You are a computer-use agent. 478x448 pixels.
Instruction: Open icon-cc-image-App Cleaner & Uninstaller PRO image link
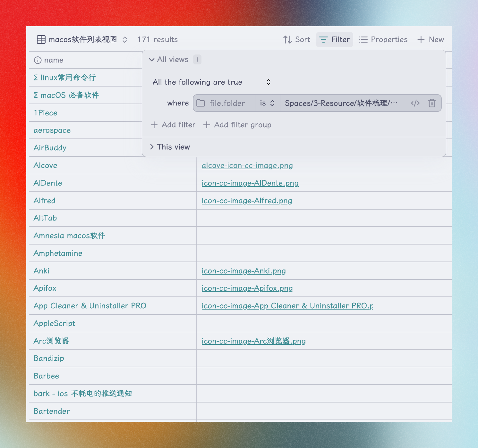click(x=287, y=306)
